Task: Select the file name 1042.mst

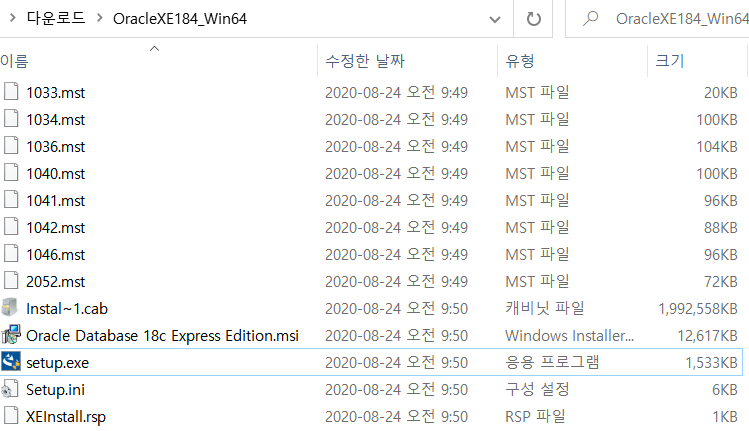Action: (x=55, y=227)
